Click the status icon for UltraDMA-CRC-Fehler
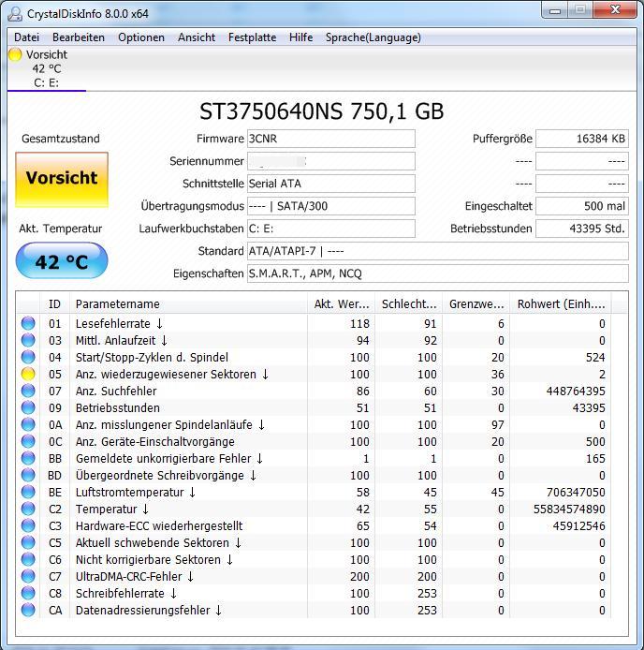Image resolution: width=644 pixels, height=650 pixels. coord(28,576)
